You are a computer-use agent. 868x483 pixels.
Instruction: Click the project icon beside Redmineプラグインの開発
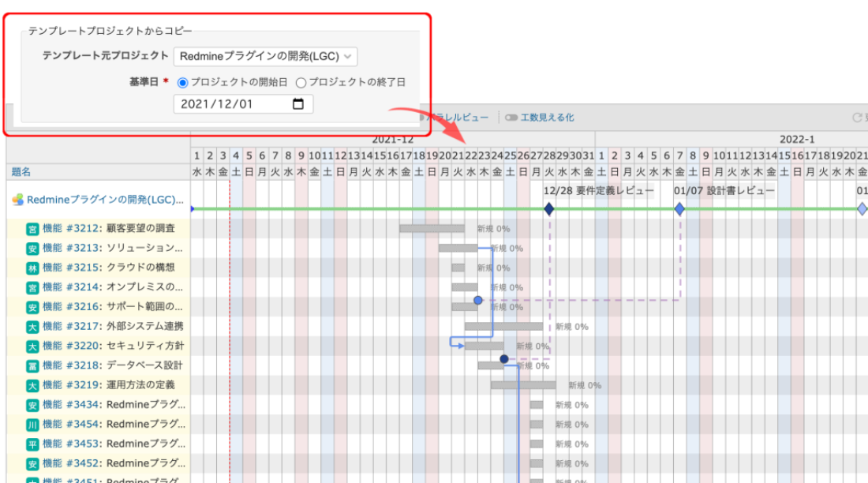click(x=17, y=200)
